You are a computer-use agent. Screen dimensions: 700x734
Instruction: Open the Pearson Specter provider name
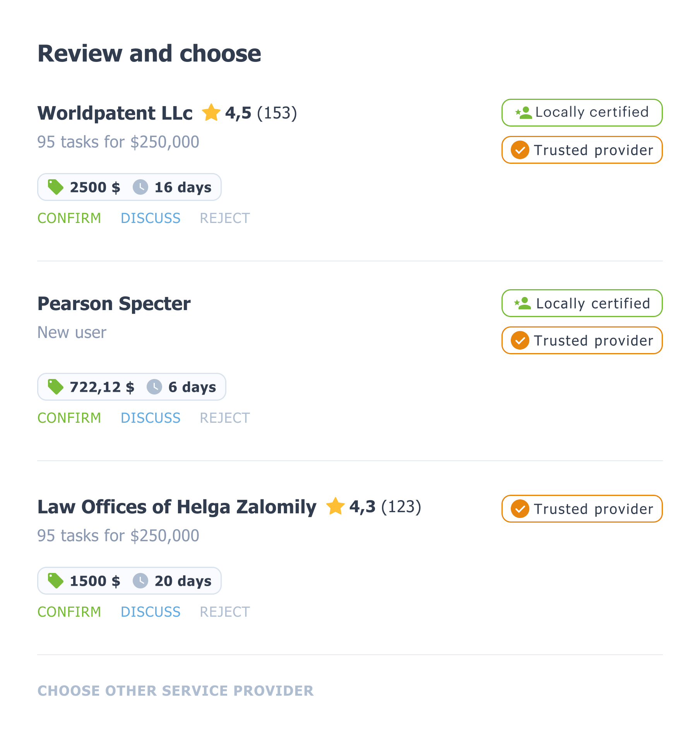(x=114, y=304)
